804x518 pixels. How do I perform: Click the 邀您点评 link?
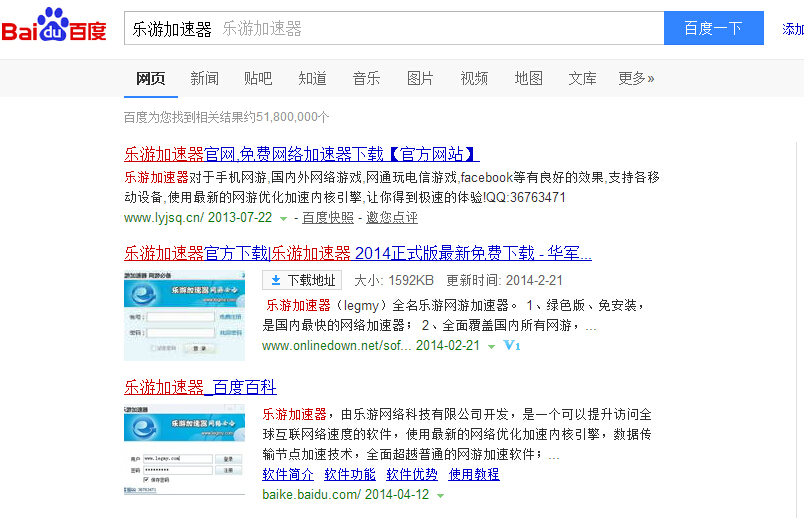coord(392,217)
